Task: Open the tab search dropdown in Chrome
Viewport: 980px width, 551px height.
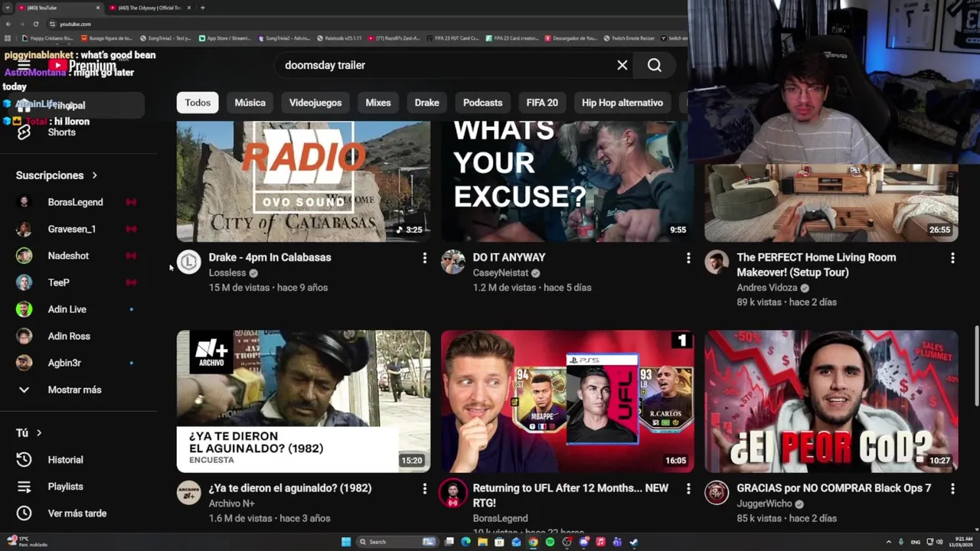Action: (x=7, y=8)
